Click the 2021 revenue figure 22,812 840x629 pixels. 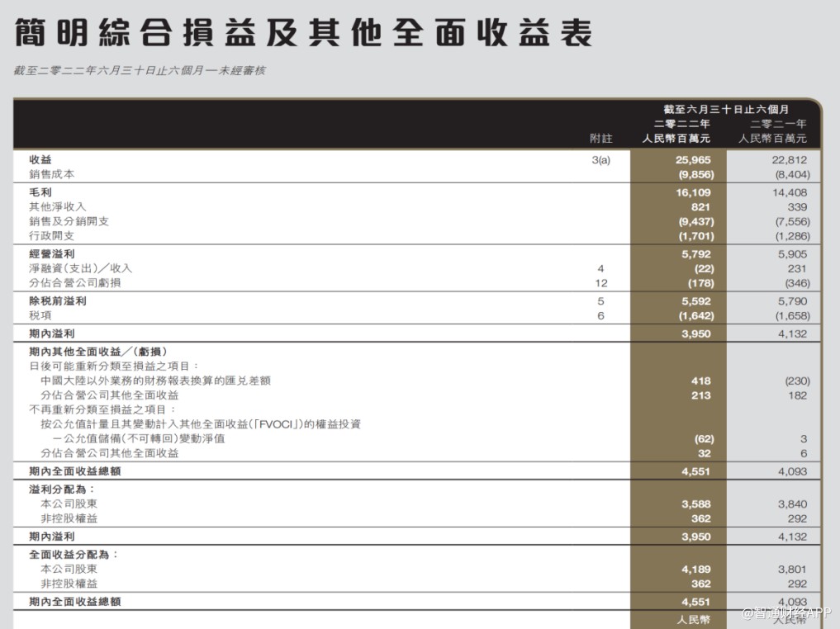[791, 160]
